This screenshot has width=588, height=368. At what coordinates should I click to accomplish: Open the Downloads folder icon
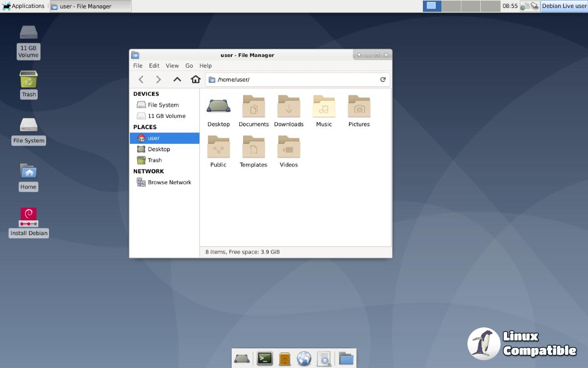tap(289, 107)
